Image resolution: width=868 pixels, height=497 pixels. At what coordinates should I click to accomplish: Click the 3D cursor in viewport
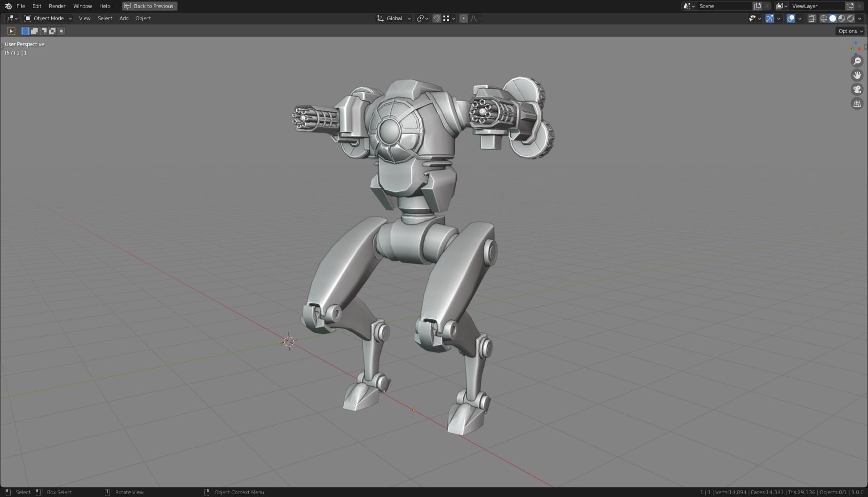289,341
